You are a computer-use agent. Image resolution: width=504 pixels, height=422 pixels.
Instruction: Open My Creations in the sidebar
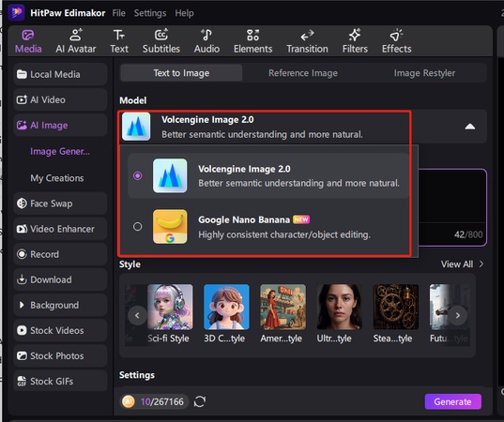(x=57, y=178)
